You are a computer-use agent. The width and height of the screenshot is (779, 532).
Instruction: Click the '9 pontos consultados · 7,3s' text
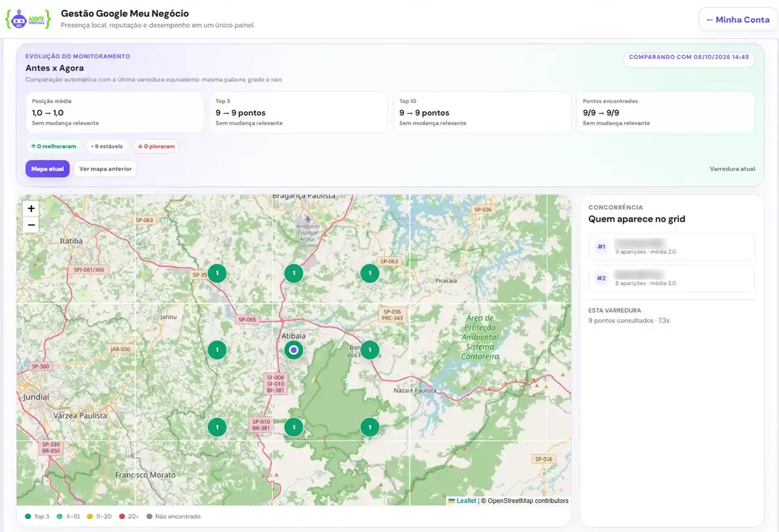tap(629, 320)
